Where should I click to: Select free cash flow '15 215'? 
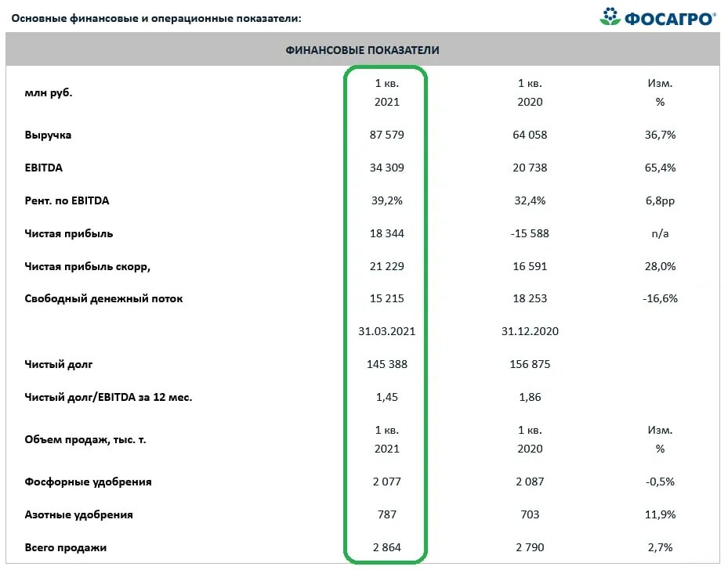(387, 298)
